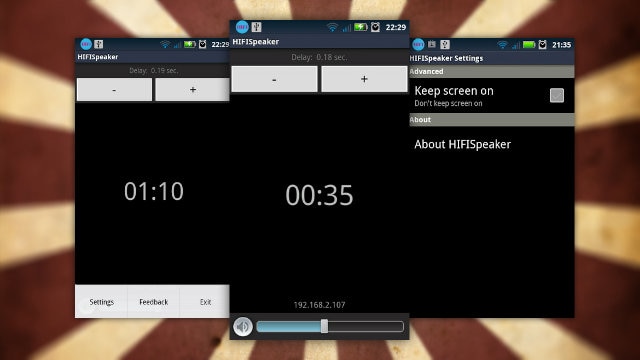
Task: Choose Feedback in the bottom menu
Action: (x=153, y=302)
